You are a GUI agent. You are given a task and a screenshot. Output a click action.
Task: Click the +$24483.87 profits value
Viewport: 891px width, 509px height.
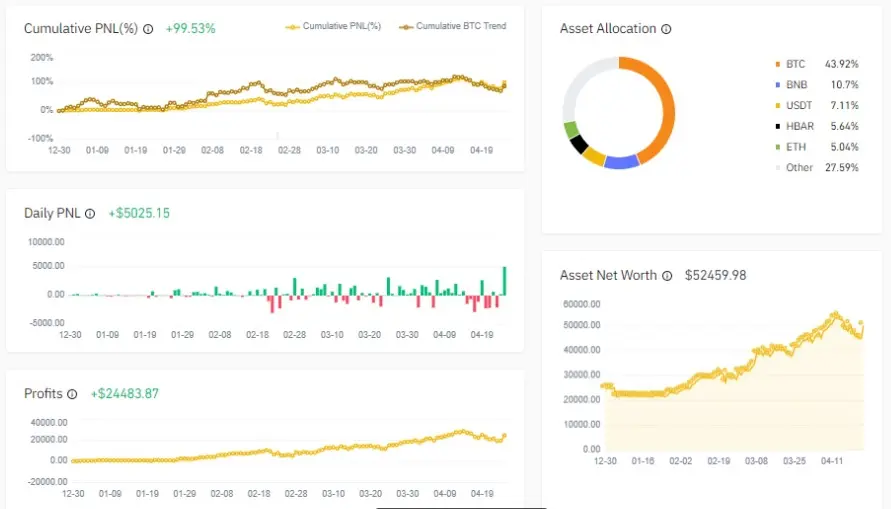tap(124, 394)
